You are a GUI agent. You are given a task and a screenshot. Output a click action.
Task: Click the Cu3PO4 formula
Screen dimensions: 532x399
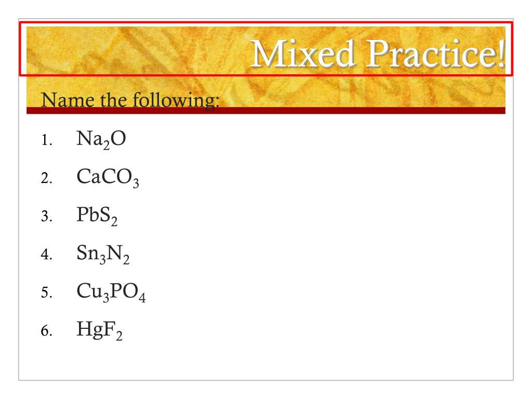click(111, 292)
